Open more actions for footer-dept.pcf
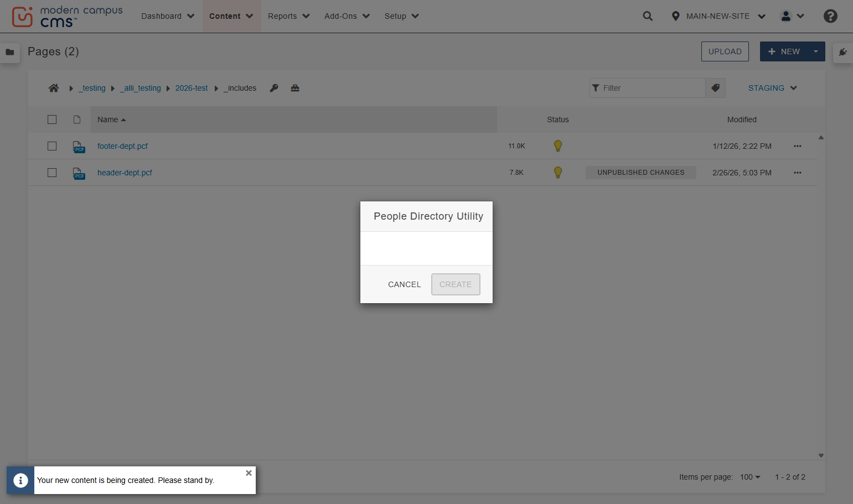Viewport: 853px width, 504px height. point(798,146)
